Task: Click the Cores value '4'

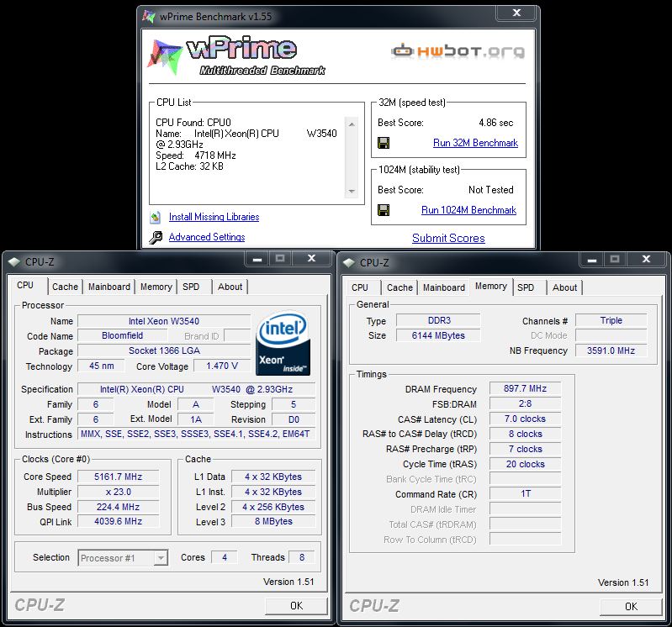Action: click(225, 557)
